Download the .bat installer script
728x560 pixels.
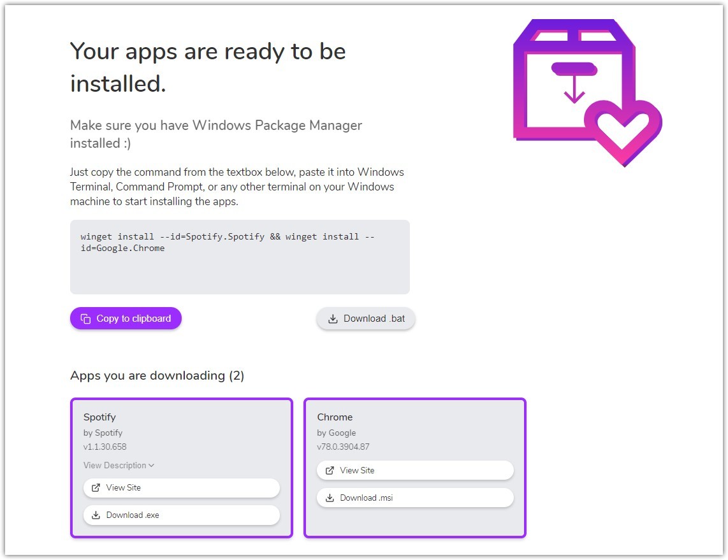pyautogui.click(x=365, y=319)
